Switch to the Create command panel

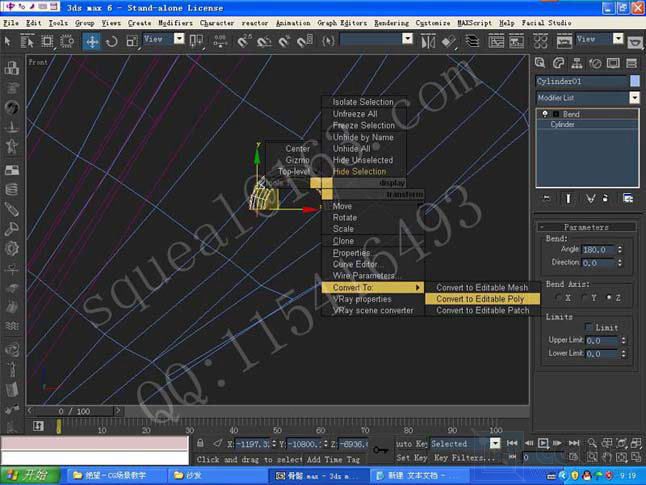click(540, 63)
